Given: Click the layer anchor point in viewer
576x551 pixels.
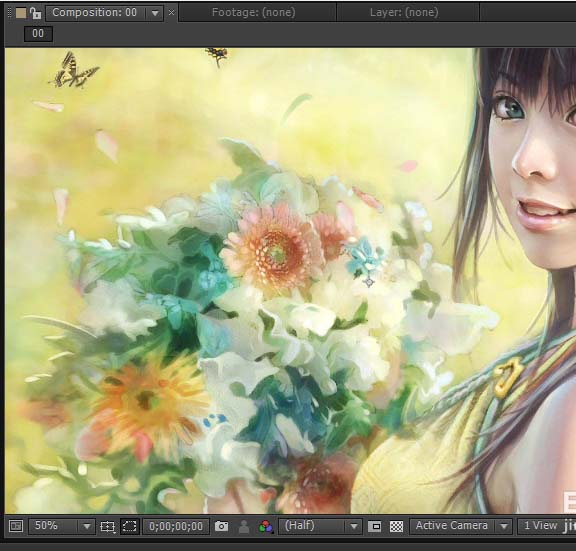Looking at the screenshot, I should 369,282.
